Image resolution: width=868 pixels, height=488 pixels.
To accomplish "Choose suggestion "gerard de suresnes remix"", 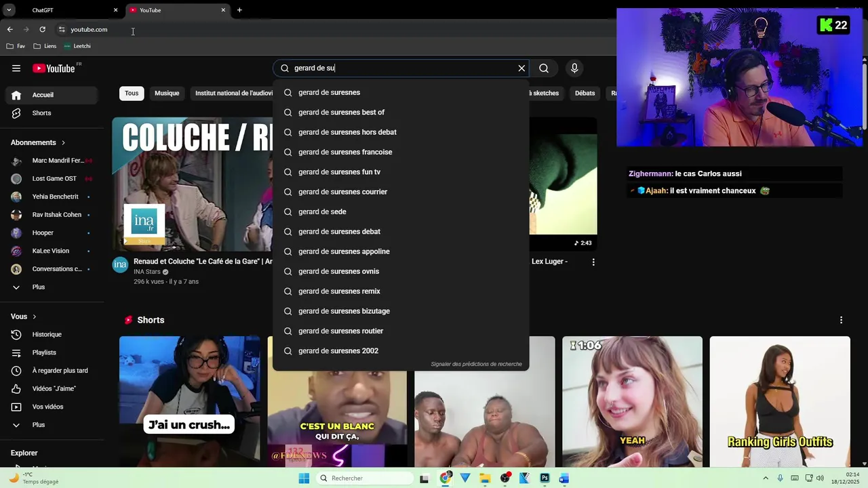I will tap(401, 291).
